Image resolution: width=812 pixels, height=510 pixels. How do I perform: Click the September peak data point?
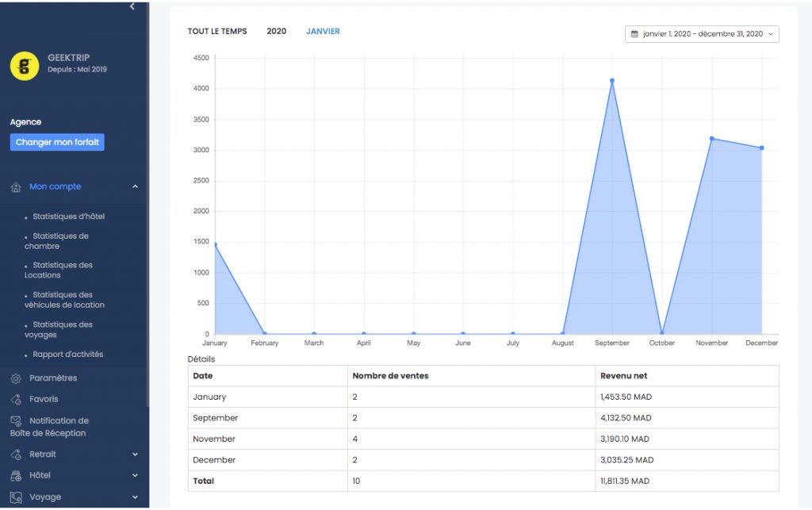pos(612,81)
